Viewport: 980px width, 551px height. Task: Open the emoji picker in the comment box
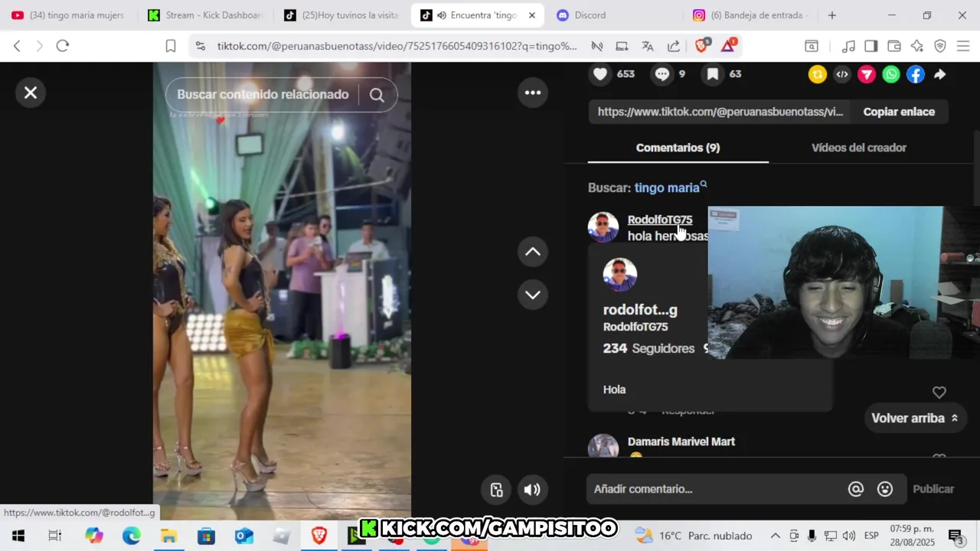tap(885, 489)
